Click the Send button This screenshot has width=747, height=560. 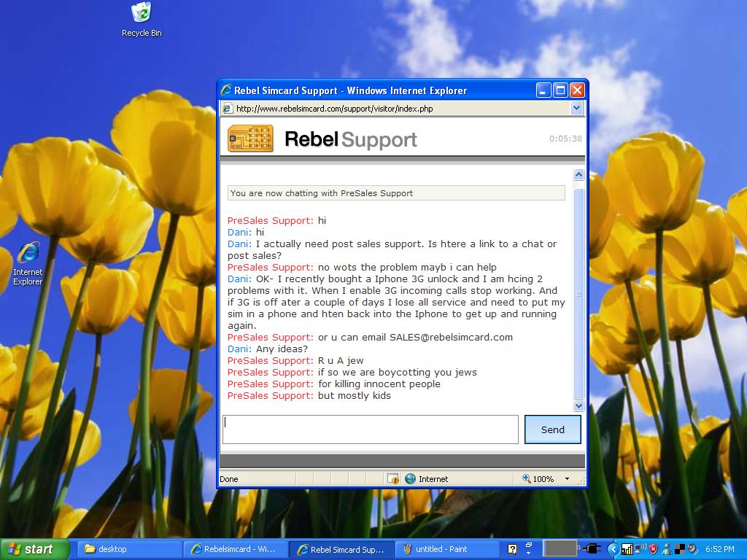(x=553, y=429)
